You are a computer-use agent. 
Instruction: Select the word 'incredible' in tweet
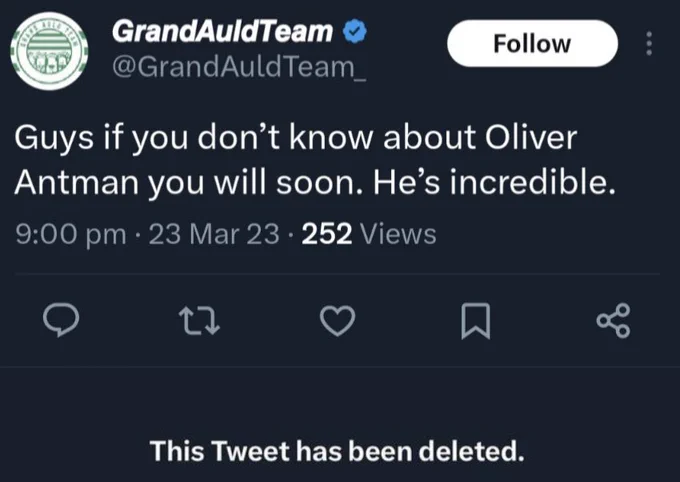(531, 182)
